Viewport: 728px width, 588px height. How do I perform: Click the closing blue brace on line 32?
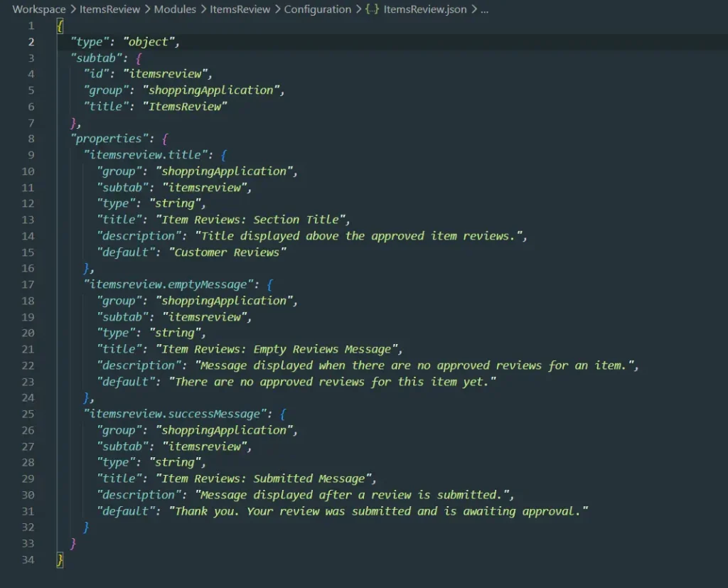click(86, 527)
